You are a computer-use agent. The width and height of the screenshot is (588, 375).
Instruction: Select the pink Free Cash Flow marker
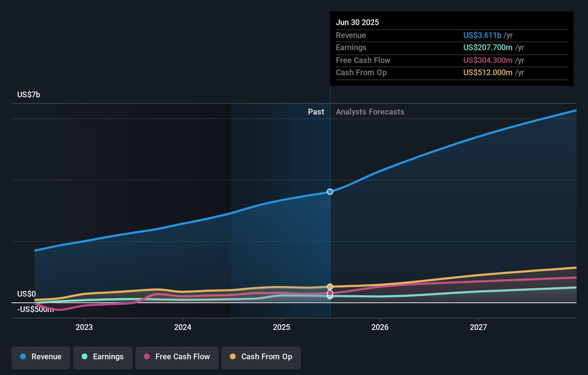pos(330,293)
